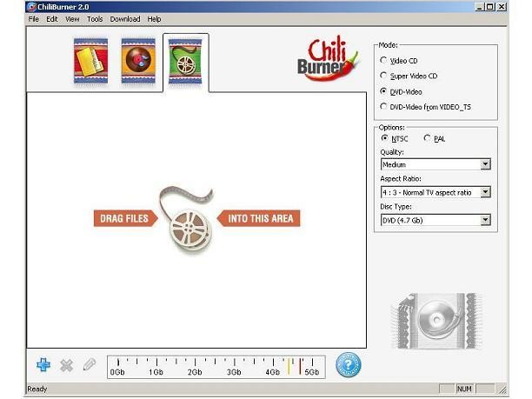Open the View menu
The height and width of the screenshot is (399, 532).
tap(72, 19)
